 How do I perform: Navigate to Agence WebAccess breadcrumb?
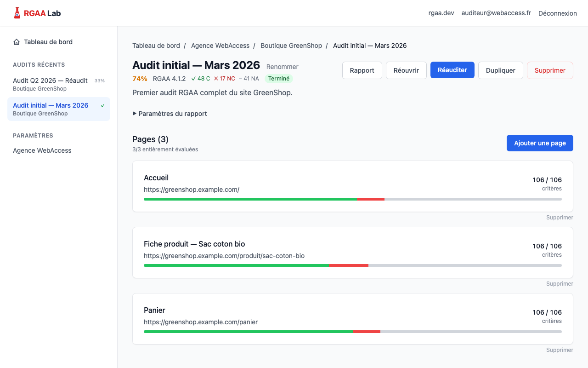(x=220, y=46)
